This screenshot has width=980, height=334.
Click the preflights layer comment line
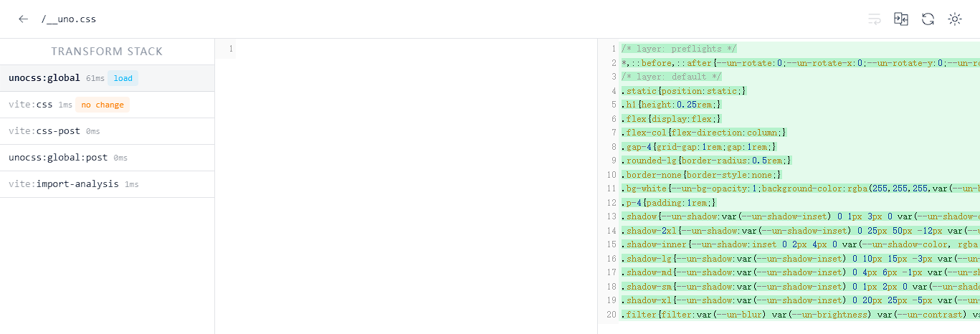[x=679, y=49]
